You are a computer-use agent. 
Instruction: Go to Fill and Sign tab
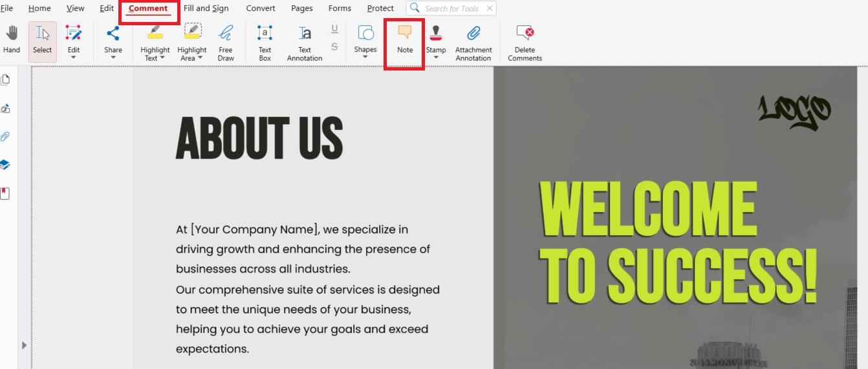coord(206,8)
